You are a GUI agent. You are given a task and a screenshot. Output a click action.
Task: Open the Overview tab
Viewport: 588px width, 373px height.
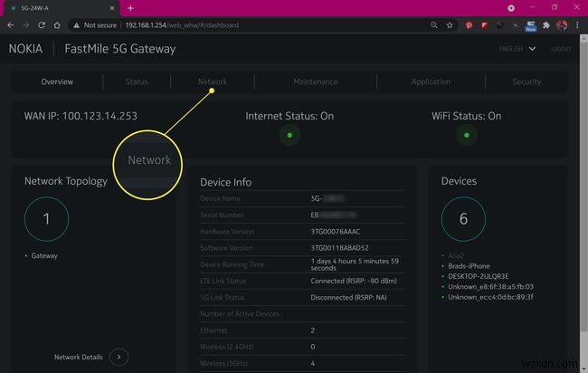click(57, 81)
